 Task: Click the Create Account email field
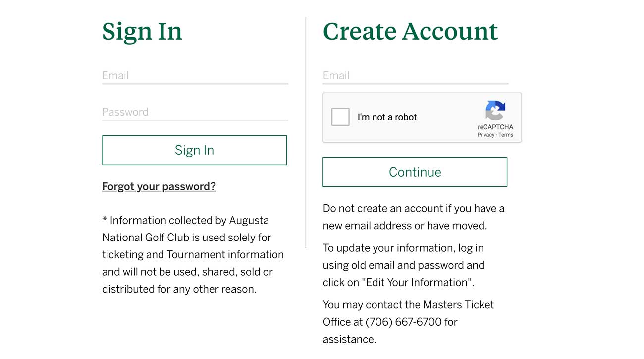click(x=415, y=76)
